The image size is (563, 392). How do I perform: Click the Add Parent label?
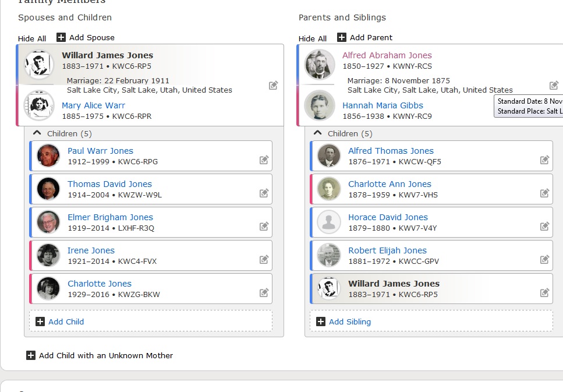371,37
